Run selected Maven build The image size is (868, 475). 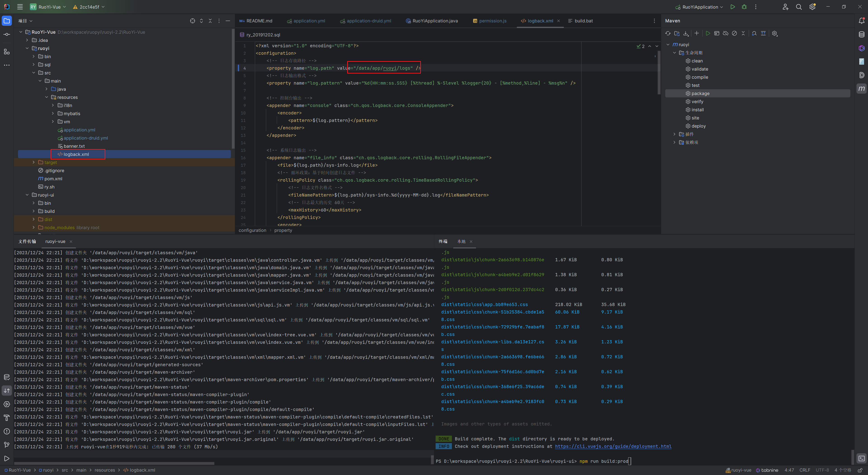(708, 33)
